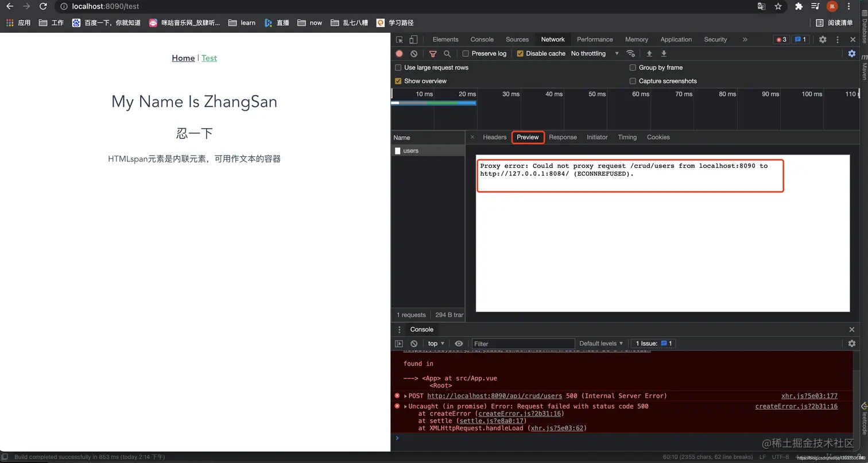Toggle the device toolbar icon in DevTools

(x=413, y=40)
